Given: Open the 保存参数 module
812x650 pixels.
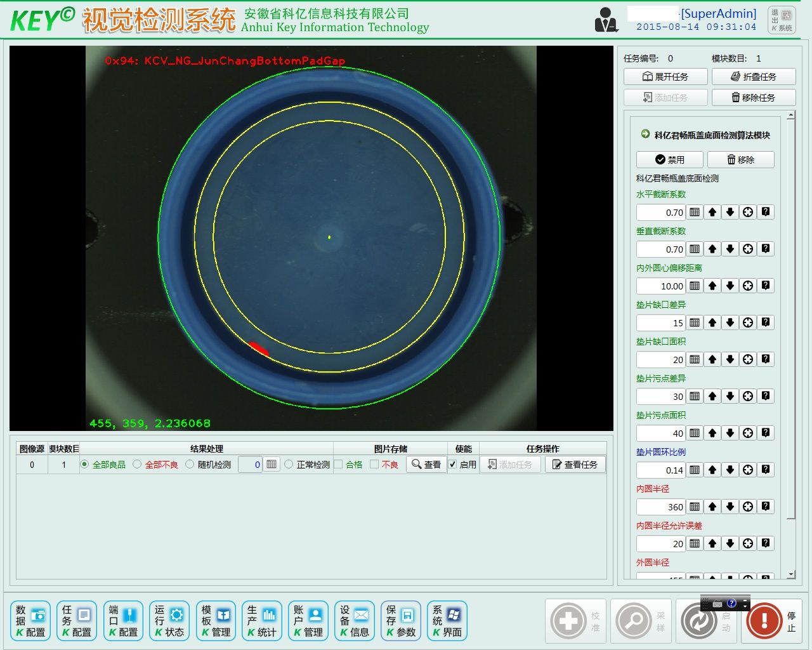Looking at the screenshot, I should point(401,621).
